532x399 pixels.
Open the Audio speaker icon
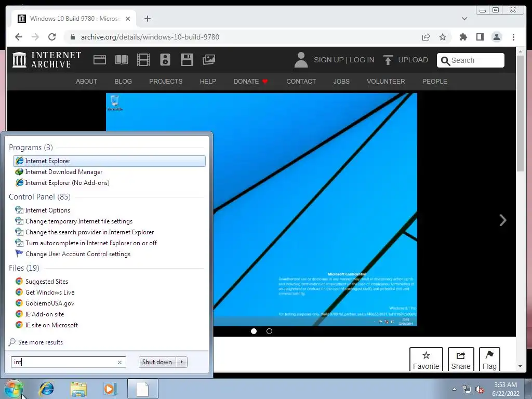pyautogui.click(x=165, y=60)
